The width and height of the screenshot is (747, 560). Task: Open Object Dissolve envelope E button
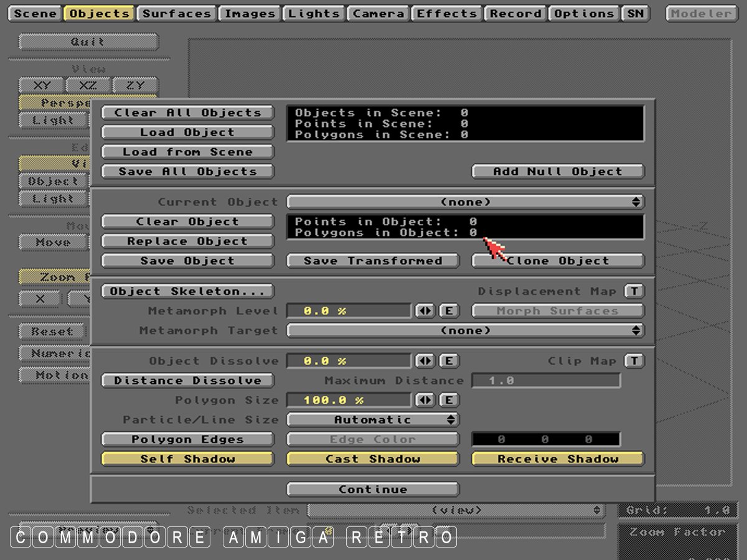449,361
